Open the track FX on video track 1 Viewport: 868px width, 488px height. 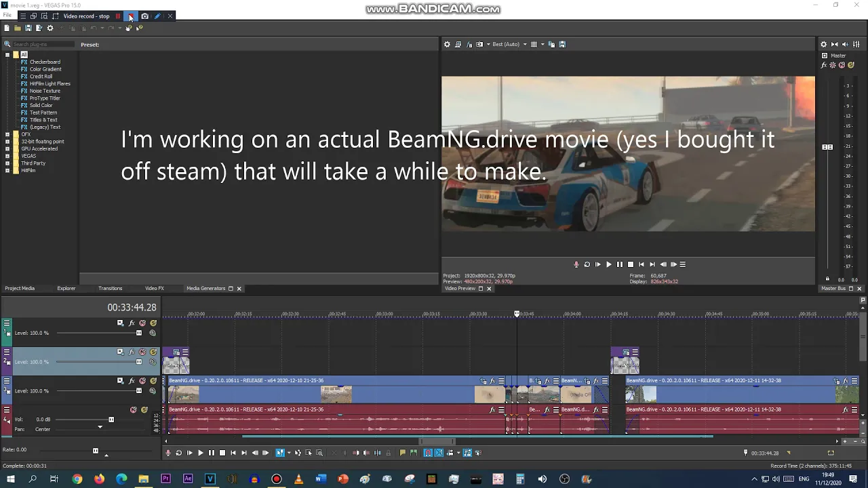click(132, 323)
